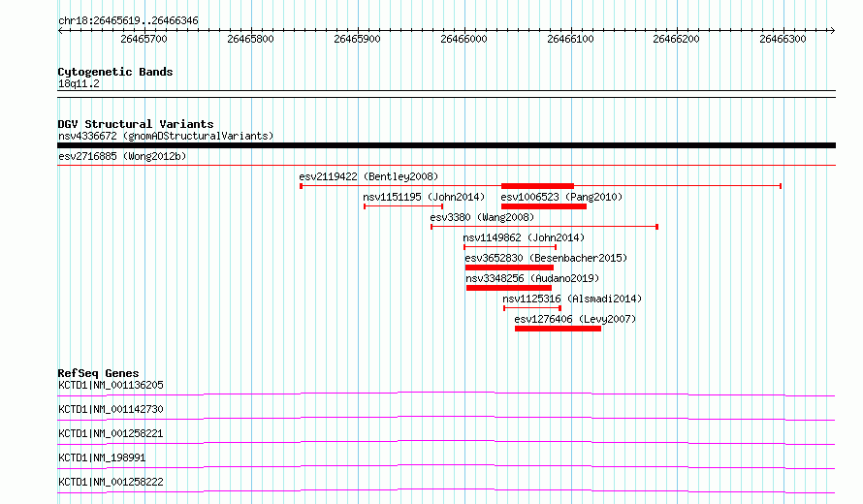This screenshot has height=504, width=863.
Task: Open transcript KCTD1|NM_001258222
Action: pos(111,482)
